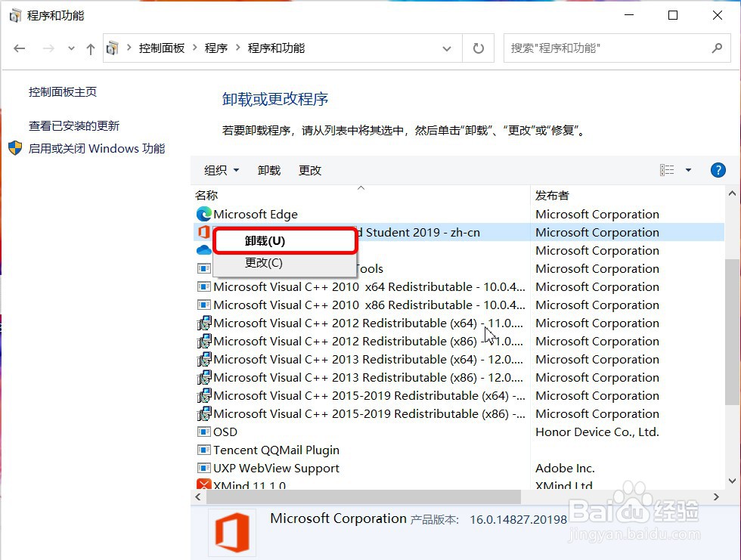This screenshot has height=560, width=741.
Task: Click the Windows features shield icon
Action: point(15,148)
